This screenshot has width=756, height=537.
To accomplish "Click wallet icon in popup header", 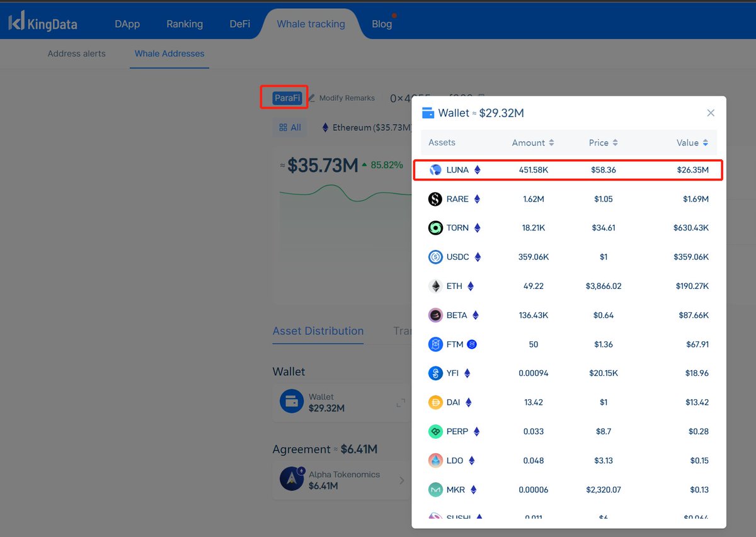I will pos(428,113).
